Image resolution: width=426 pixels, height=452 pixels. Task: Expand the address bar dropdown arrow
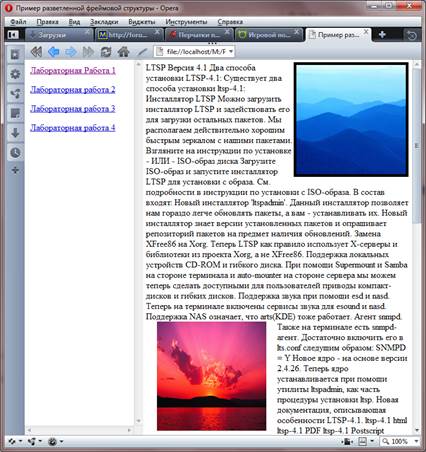(230, 52)
